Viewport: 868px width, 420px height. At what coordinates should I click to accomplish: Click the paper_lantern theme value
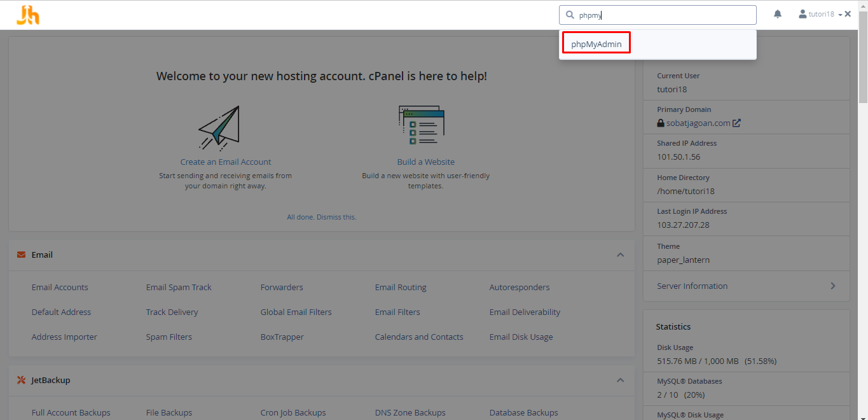[x=684, y=260]
